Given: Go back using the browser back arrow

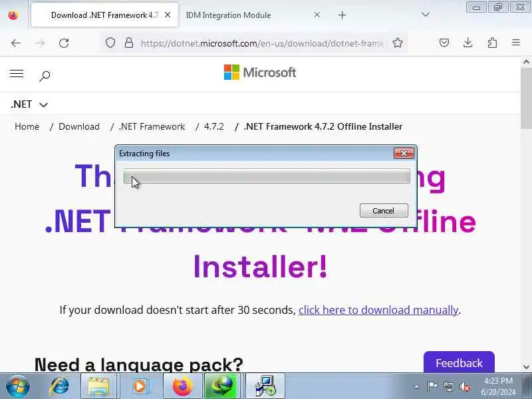Looking at the screenshot, I should tap(15, 43).
